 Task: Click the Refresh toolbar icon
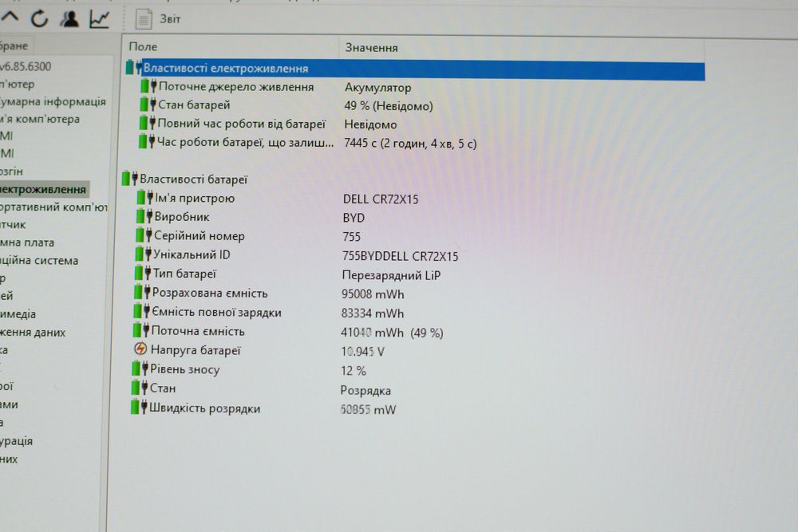(39, 19)
